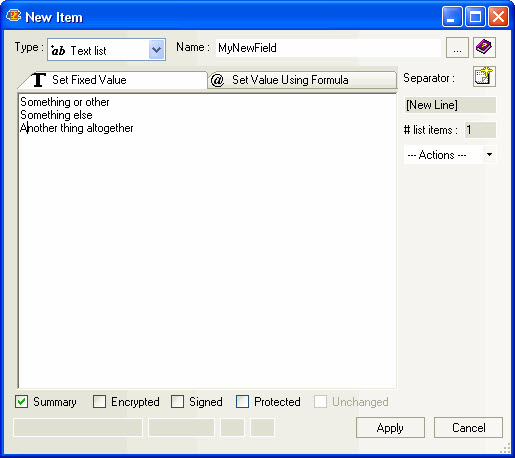Switch to Set Value Using Formula tab
Viewport: 515px width, 458px height.
click(x=302, y=80)
